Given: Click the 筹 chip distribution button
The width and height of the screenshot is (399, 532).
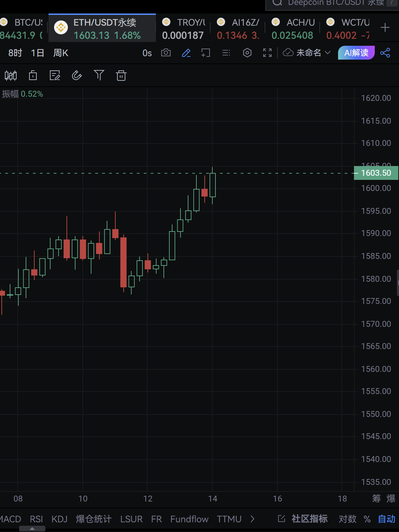Looking at the screenshot, I should tap(376, 498).
